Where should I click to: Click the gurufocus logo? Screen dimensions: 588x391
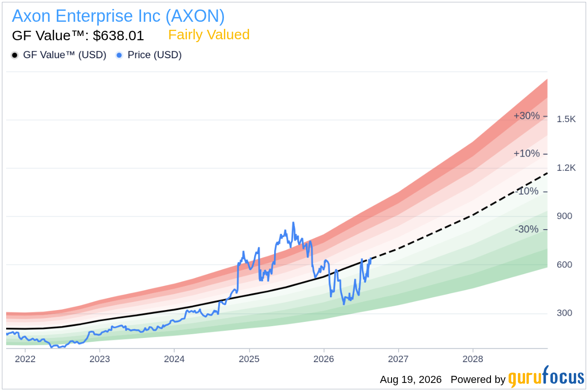546,377
